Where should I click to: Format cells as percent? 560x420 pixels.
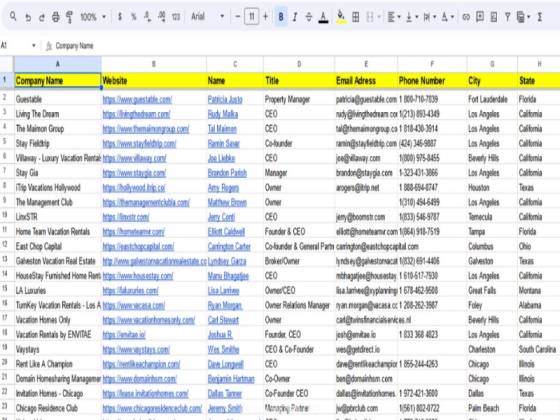pyautogui.click(x=134, y=17)
